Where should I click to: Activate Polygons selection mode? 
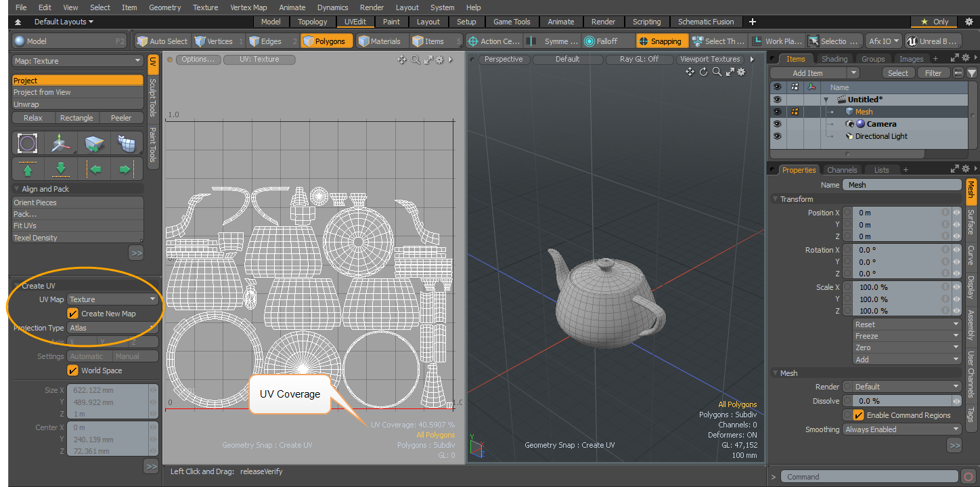point(327,41)
